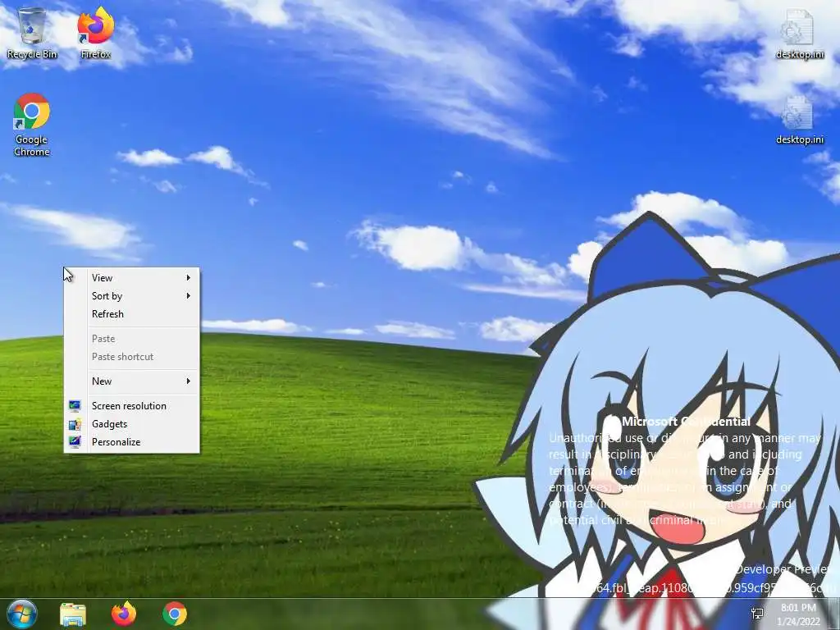840x630 pixels.
Task: Expand the View submenu arrow
Action: point(189,277)
